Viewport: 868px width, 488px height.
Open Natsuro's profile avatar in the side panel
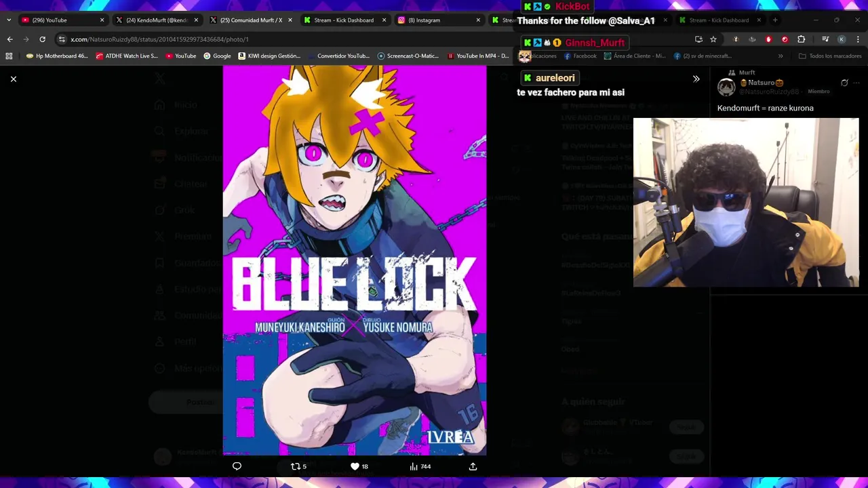[x=726, y=87]
